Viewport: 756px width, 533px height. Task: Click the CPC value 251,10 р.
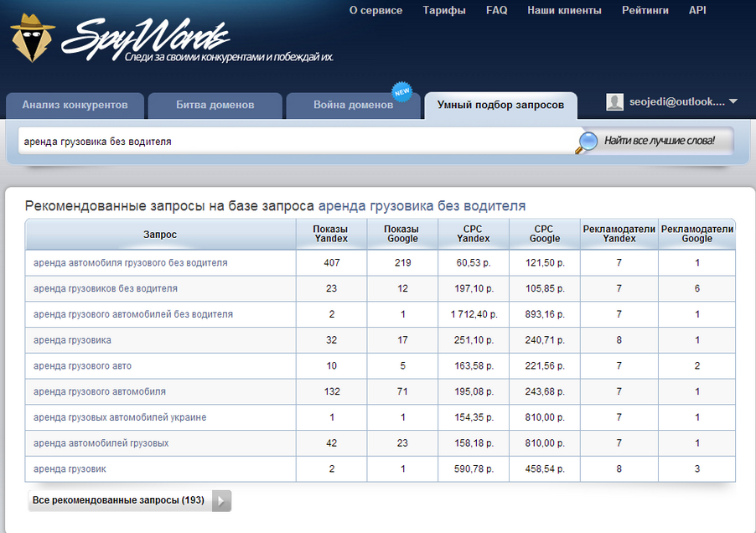(474, 340)
